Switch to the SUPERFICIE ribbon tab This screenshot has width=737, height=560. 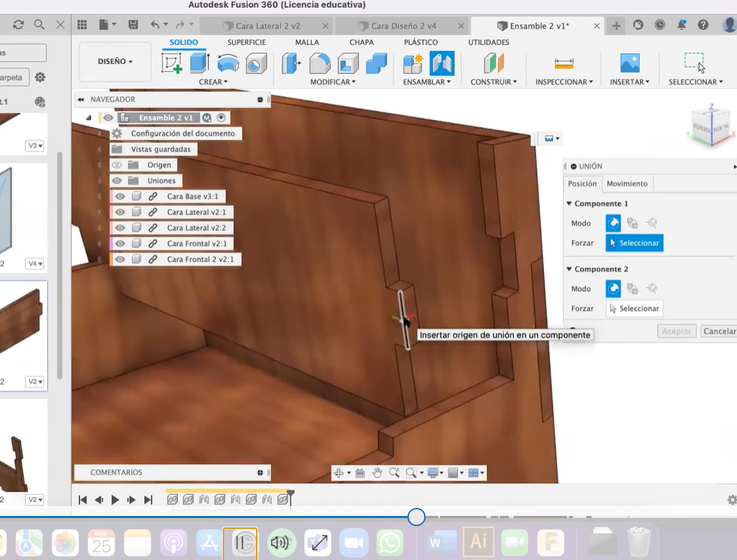[x=246, y=42]
